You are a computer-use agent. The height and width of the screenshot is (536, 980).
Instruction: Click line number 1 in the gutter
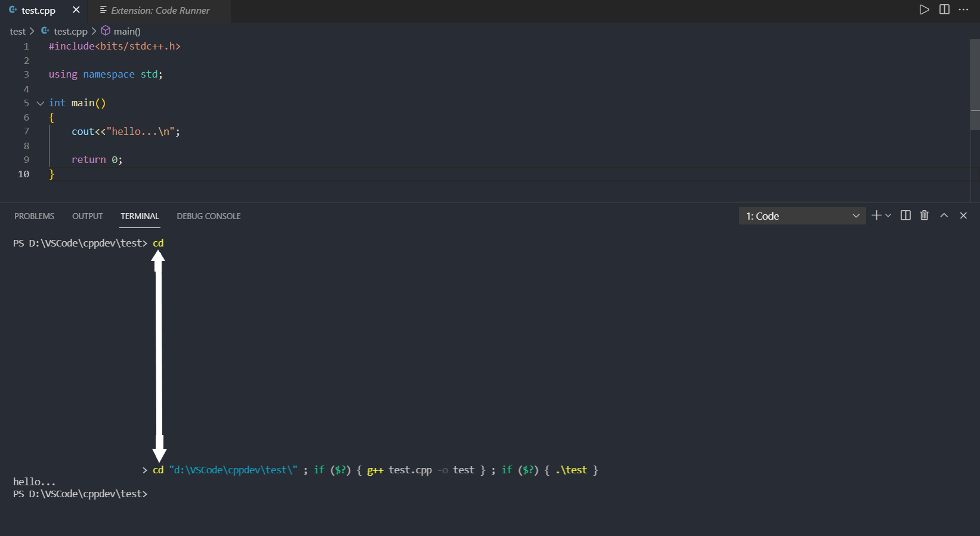pos(26,46)
